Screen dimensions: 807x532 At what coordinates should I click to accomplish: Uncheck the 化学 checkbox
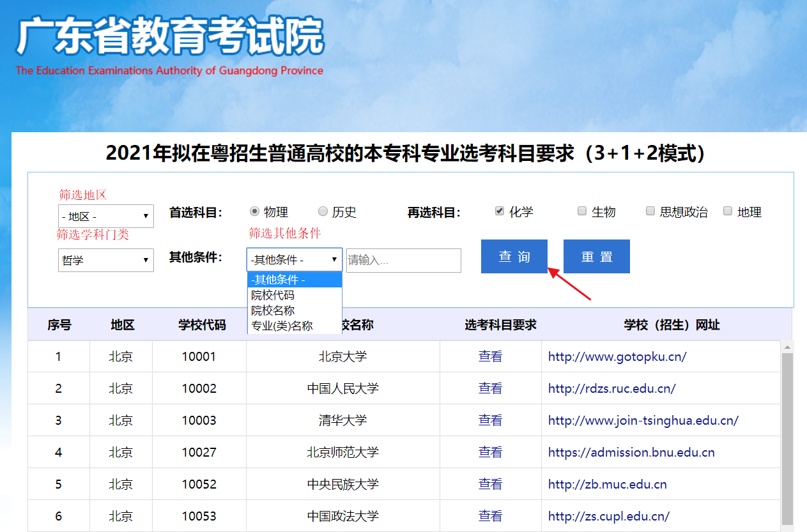500,211
